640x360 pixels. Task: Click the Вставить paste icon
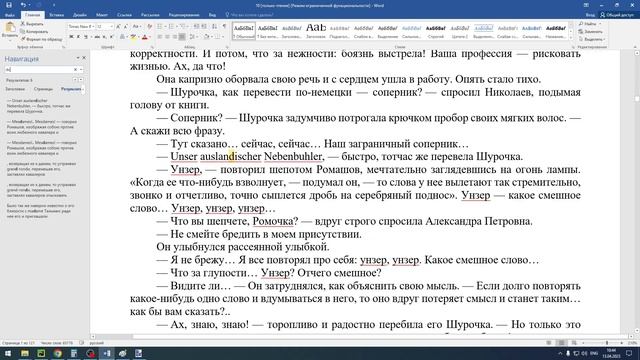10,28
